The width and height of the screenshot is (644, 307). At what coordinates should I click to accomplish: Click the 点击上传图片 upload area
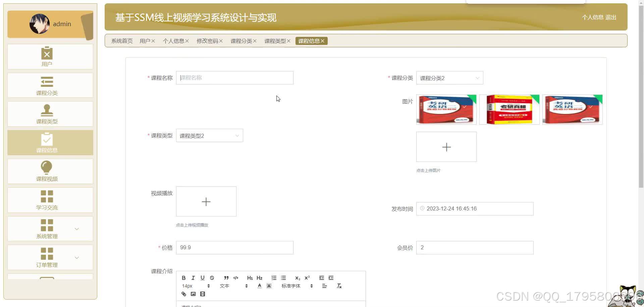coord(446,147)
